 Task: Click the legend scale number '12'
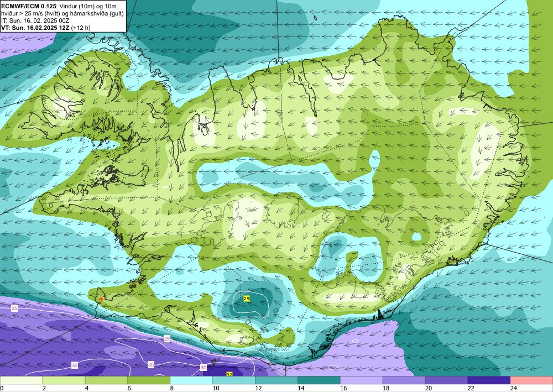pyautogui.click(x=258, y=388)
